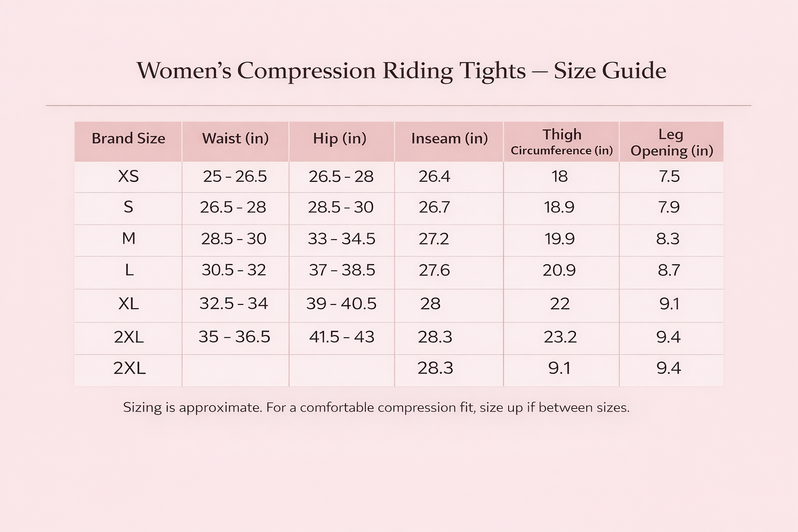This screenshot has width=798, height=532.
Task: Click thigh circumference value 23.2
Action: tap(560, 337)
